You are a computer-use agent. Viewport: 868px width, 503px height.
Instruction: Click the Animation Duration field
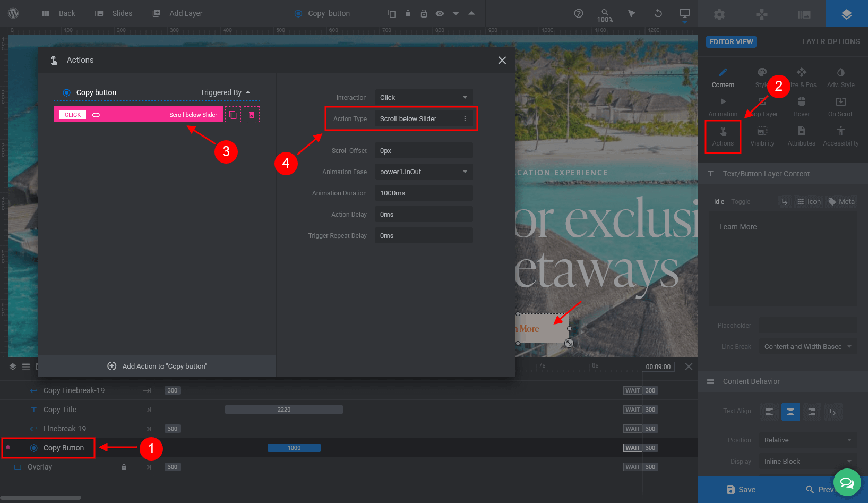[424, 193]
